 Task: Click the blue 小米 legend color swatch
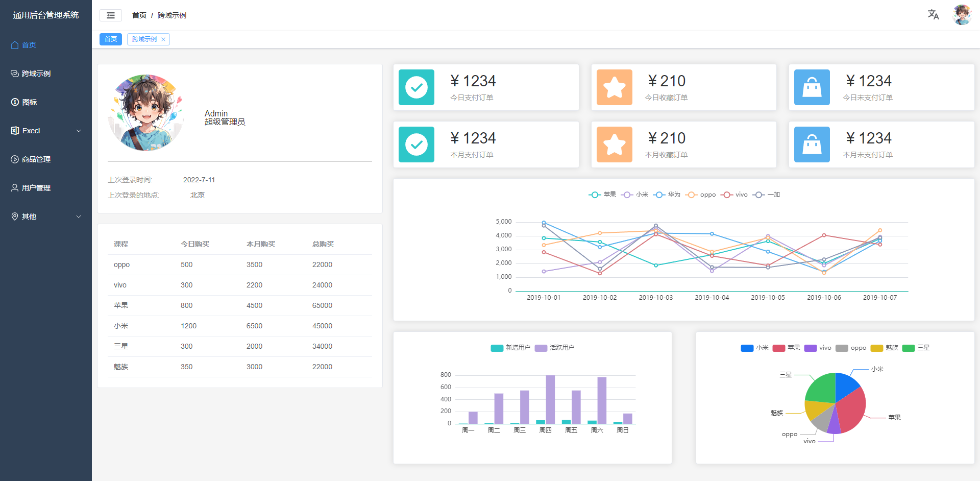tap(747, 348)
